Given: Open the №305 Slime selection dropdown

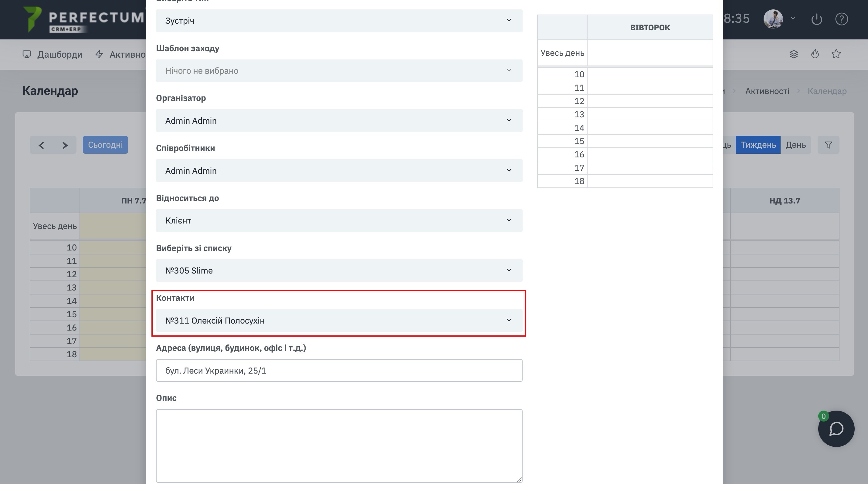Looking at the screenshot, I should click(x=339, y=271).
